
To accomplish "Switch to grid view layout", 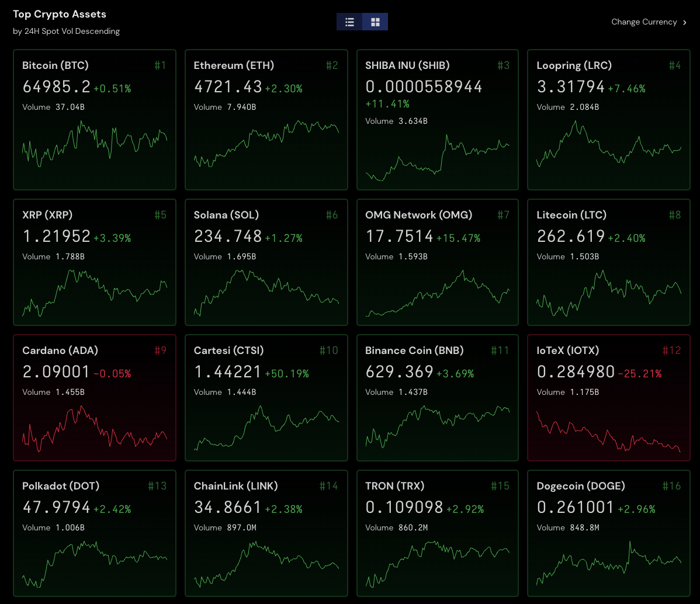I will 376,22.
